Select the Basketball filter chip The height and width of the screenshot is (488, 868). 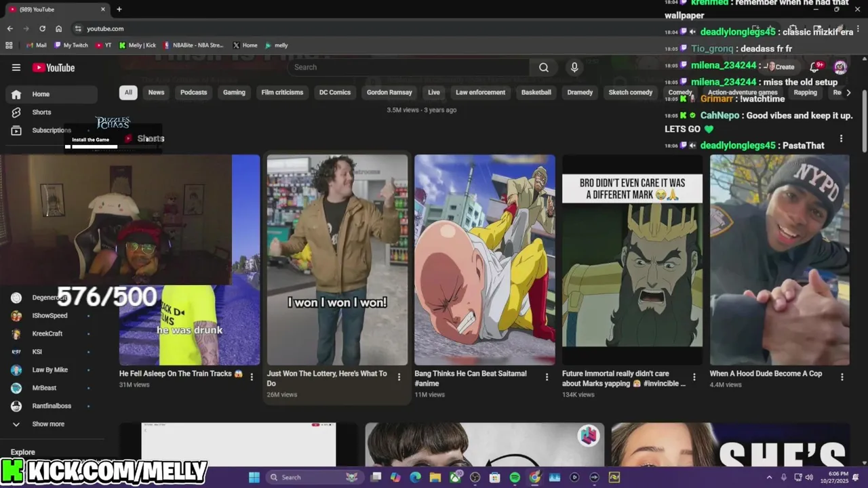coord(536,92)
